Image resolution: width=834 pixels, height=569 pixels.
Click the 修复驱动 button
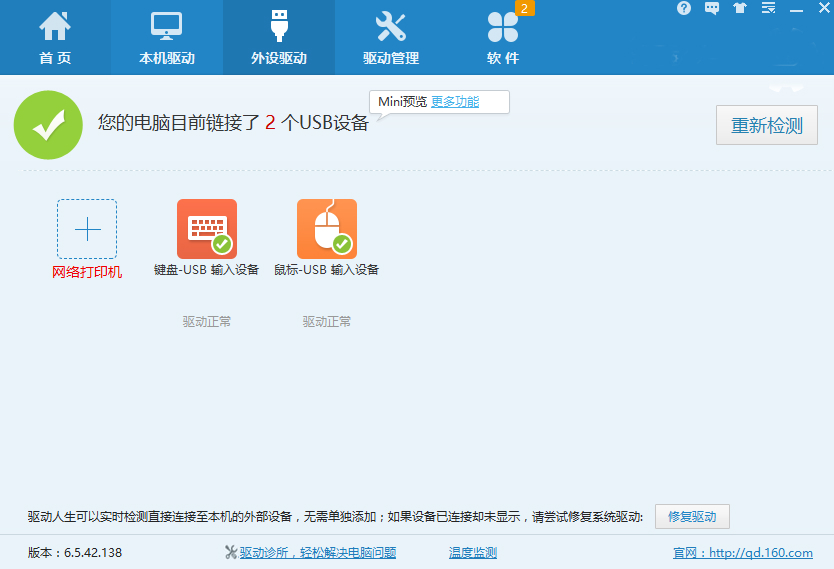pyautogui.click(x=692, y=516)
